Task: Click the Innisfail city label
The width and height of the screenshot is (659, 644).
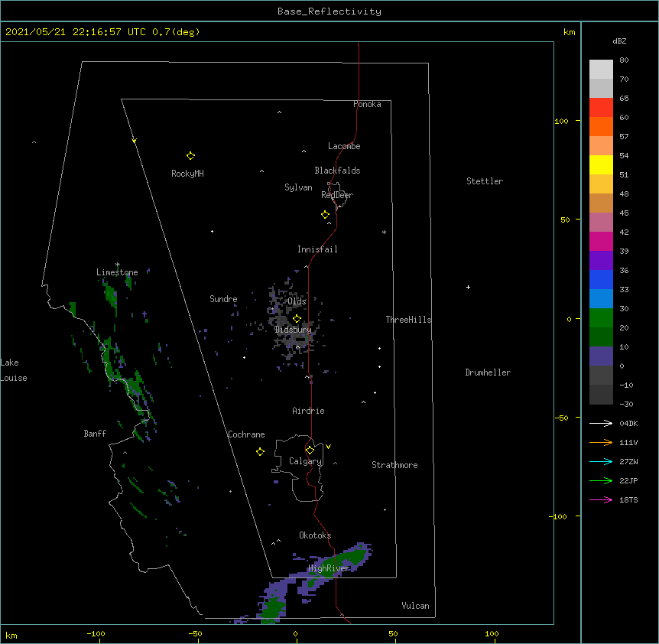Action: coord(317,249)
